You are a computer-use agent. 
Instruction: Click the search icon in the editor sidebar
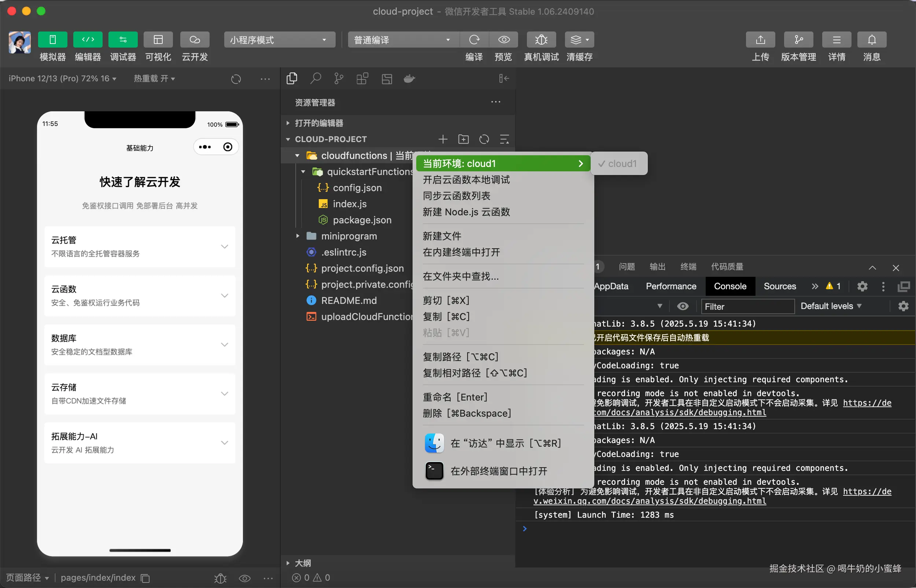tap(315, 79)
